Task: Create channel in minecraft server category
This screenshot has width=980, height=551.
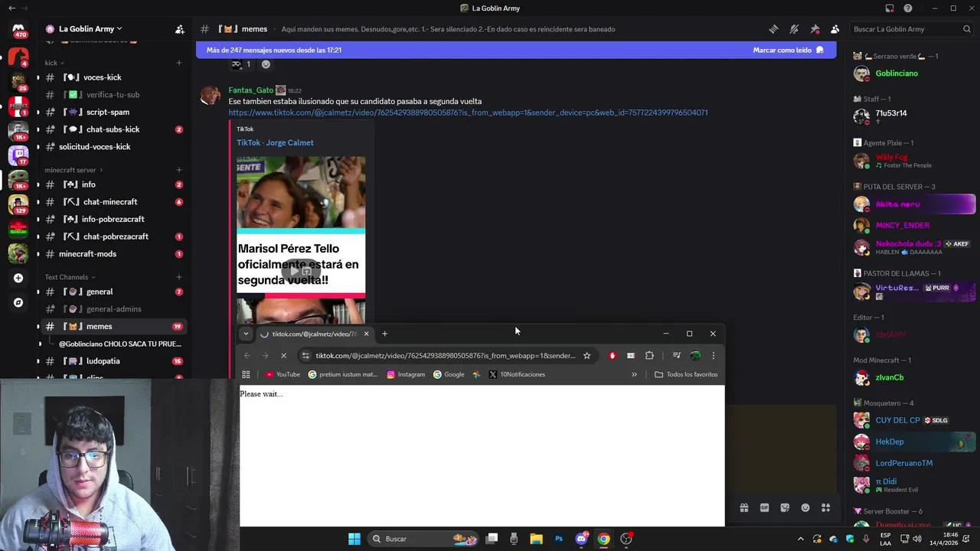Action: click(178, 170)
